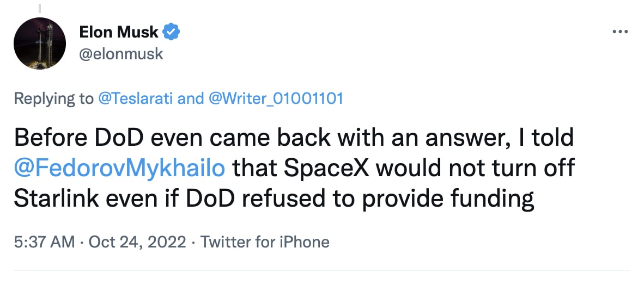
Task: Click the @FedorovMykhailo mention
Action: coord(119,169)
